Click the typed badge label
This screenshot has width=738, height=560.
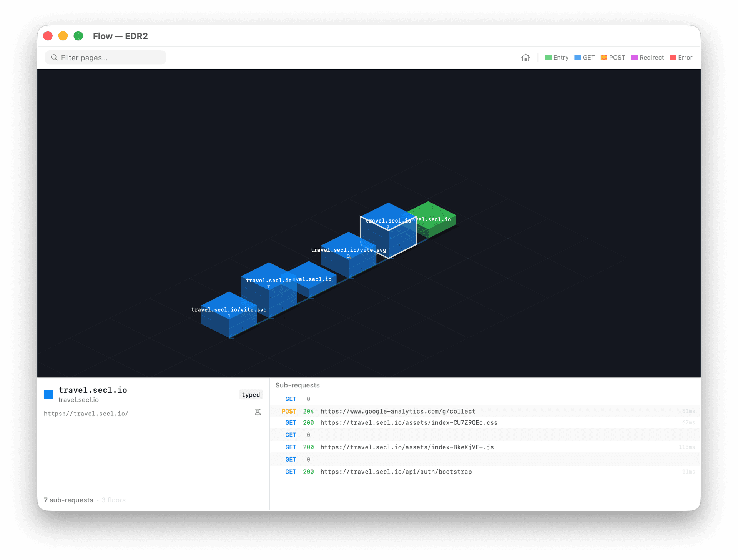point(251,395)
